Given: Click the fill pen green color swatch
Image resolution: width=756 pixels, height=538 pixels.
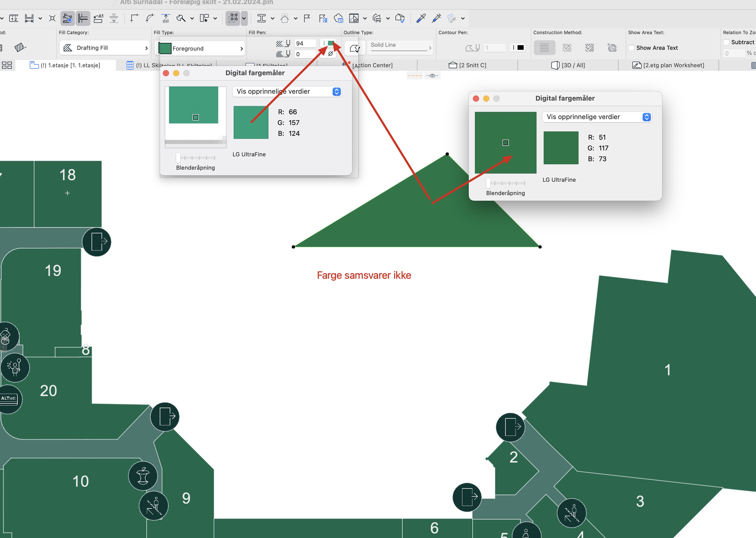Looking at the screenshot, I should tap(330, 43).
